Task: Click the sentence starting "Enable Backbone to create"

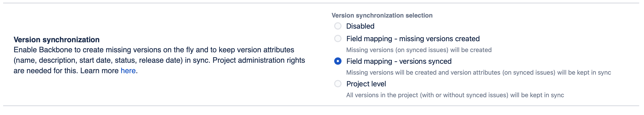Action: point(153,50)
